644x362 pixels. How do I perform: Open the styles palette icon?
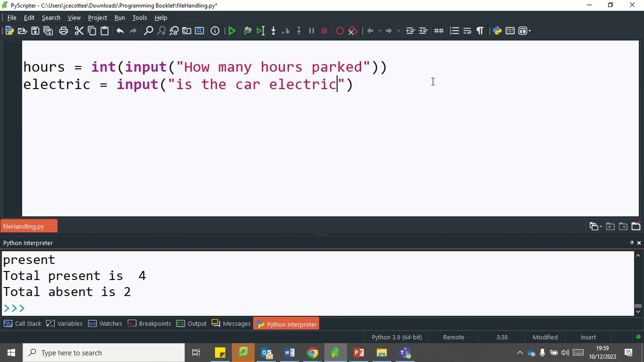(x=510, y=31)
